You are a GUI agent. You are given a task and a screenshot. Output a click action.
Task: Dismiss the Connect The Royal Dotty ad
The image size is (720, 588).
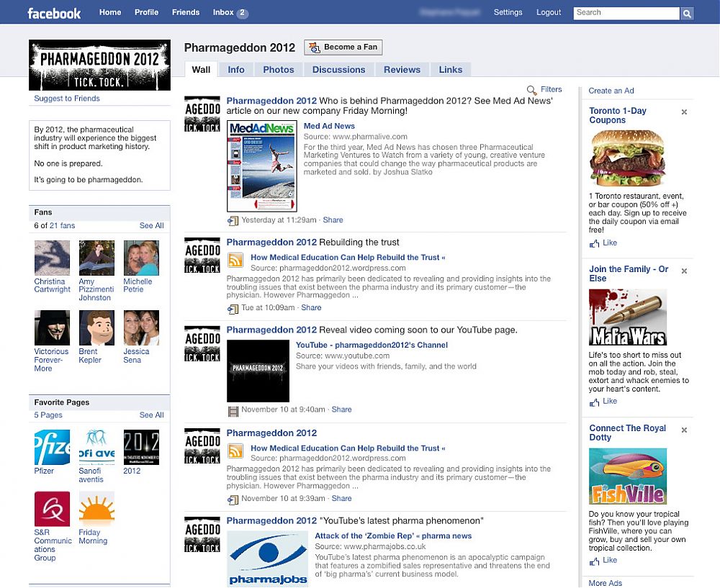click(683, 429)
